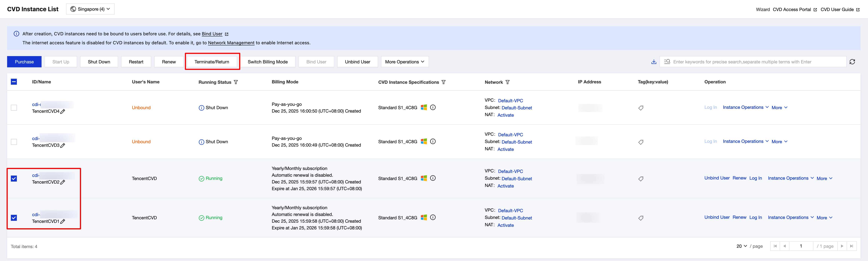Click the download list icon

654,62
